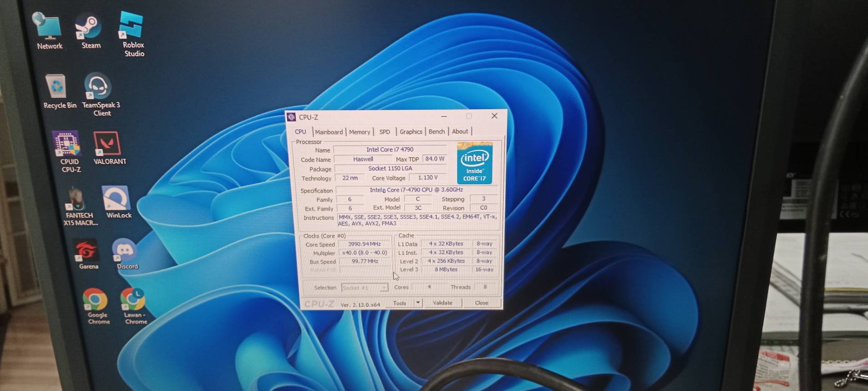
Task: Click the Threads value '8'
Action: tap(485, 287)
